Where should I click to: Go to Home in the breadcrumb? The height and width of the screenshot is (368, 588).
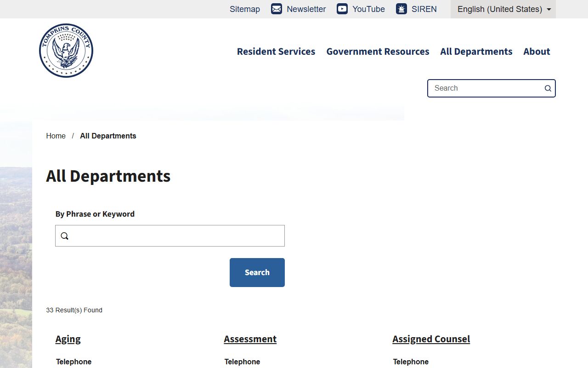tap(56, 136)
